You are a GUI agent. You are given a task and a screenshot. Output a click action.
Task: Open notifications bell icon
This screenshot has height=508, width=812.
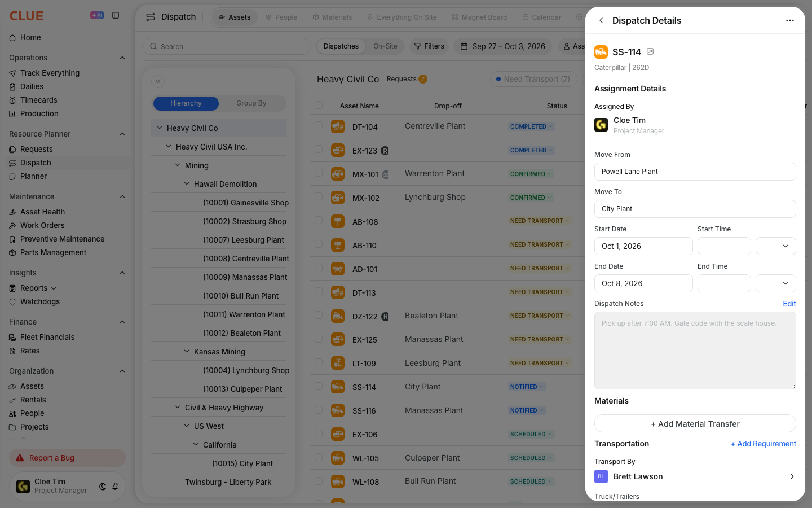(x=115, y=486)
